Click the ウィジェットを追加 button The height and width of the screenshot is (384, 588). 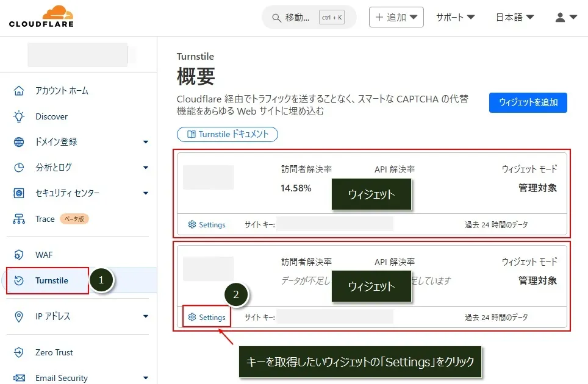tap(528, 102)
